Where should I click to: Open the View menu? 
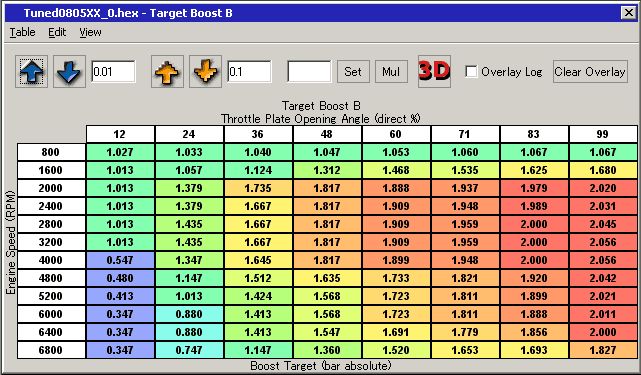pyautogui.click(x=90, y=32)
